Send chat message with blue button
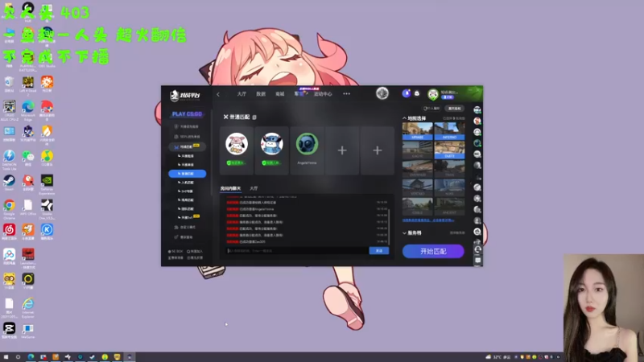 click(378, 250)
